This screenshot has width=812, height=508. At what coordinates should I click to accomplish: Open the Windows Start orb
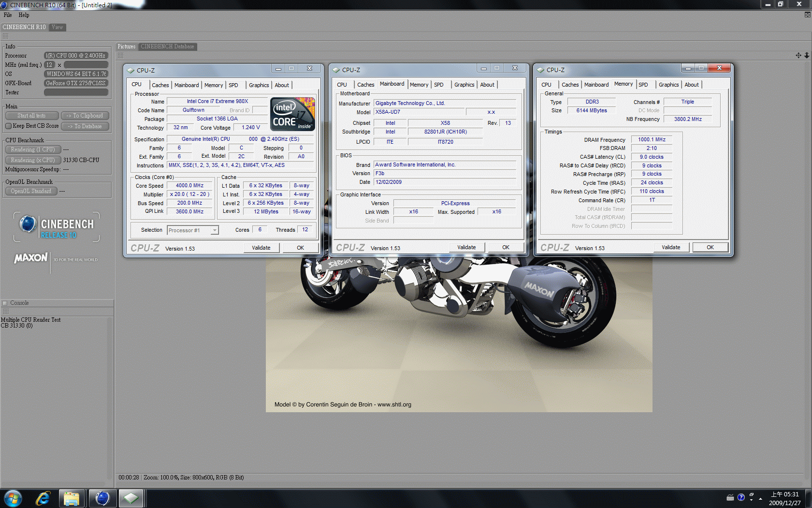[13, 498]
